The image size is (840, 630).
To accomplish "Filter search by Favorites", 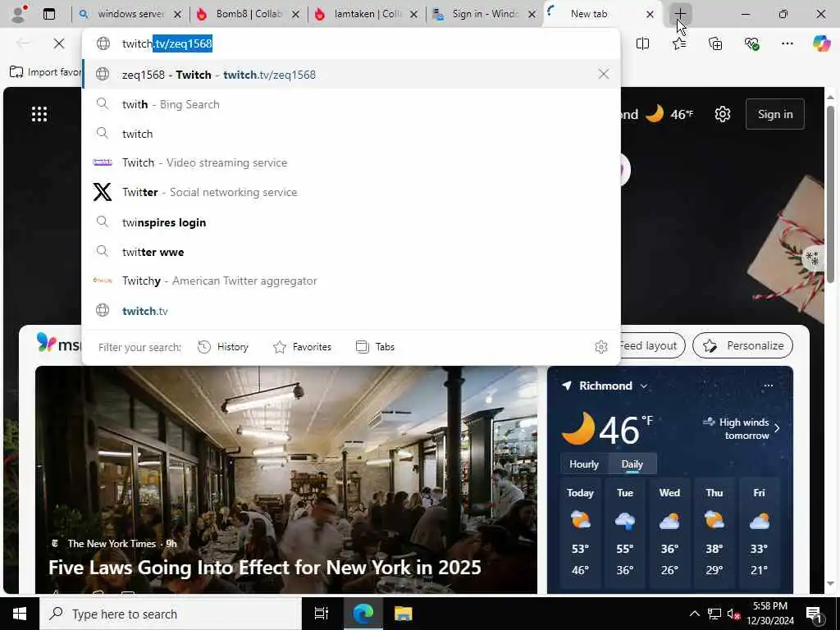I will click(303, 347).
